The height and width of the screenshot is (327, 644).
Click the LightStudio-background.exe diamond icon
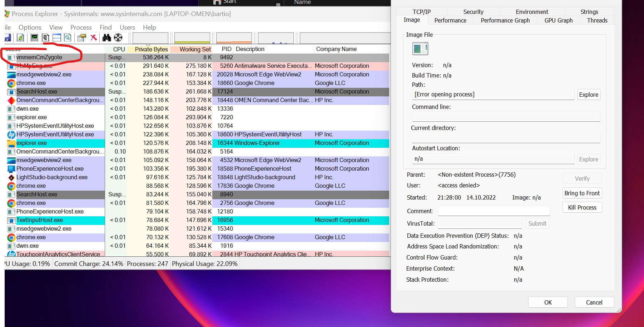pos(11,177)
